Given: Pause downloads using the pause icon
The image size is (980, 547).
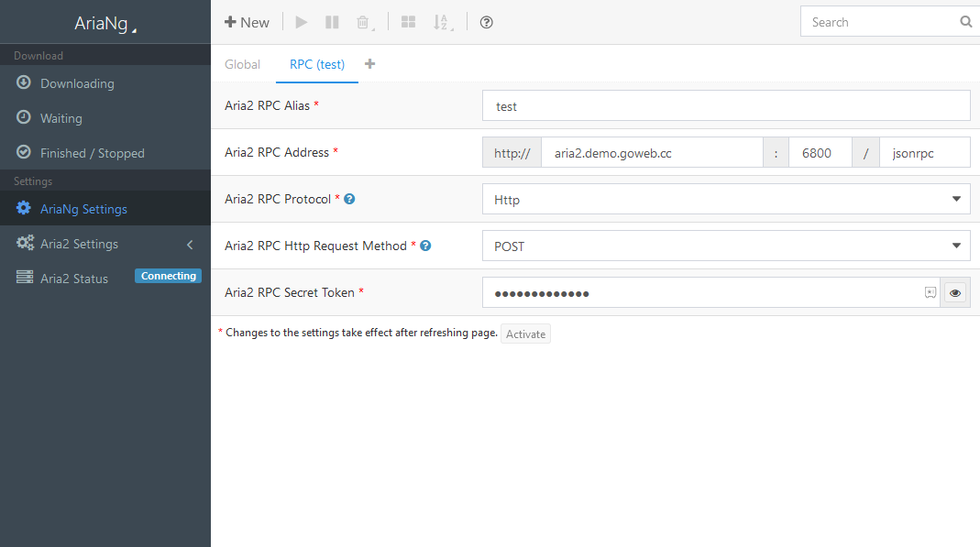Looking at the screenshot, I should coord(332,21).
